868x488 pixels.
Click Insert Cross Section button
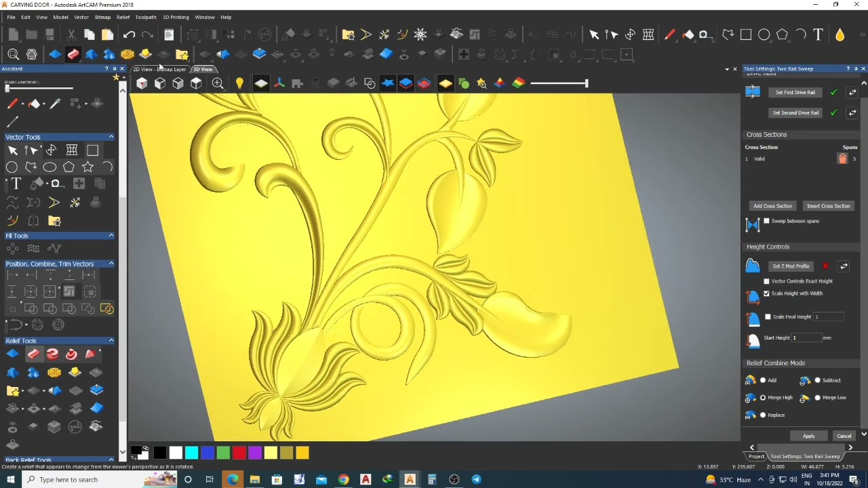click(828, 206)
